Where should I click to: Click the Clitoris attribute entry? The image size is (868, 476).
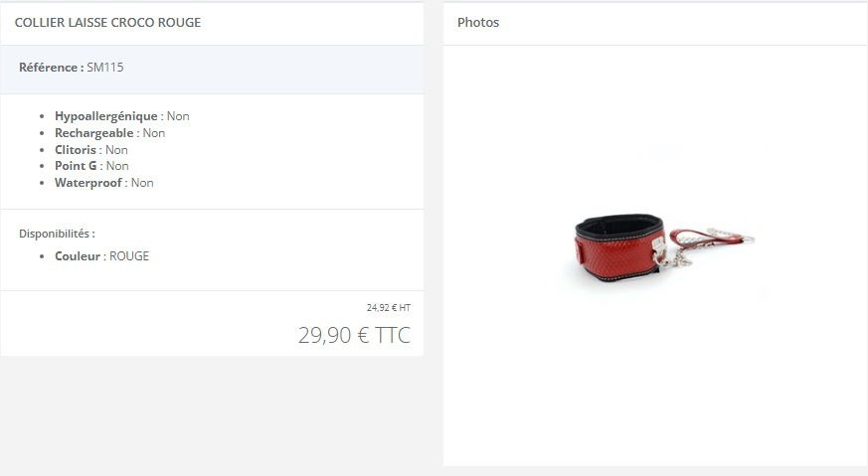(x=91, y=149)
